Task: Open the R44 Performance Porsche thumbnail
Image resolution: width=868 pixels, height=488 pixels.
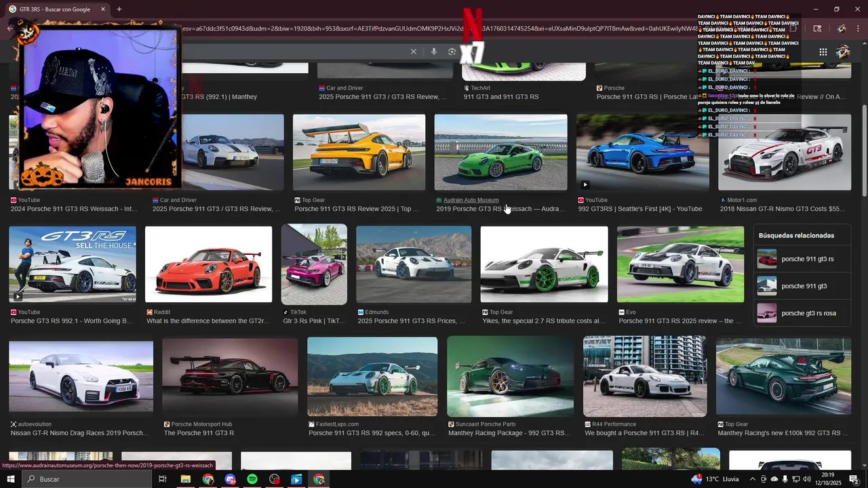Action: pyautogui.click(x=645, y=376)
